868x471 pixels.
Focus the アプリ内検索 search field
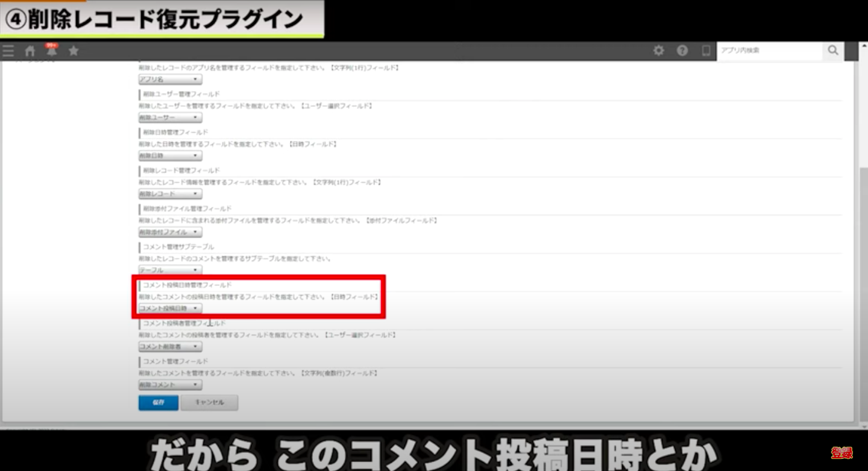769,51
